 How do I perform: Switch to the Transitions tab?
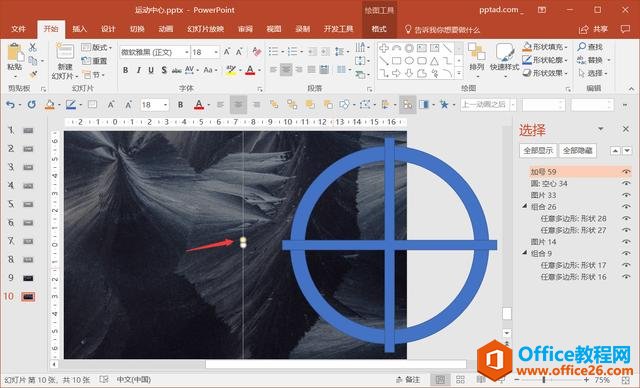click(137, 29)
